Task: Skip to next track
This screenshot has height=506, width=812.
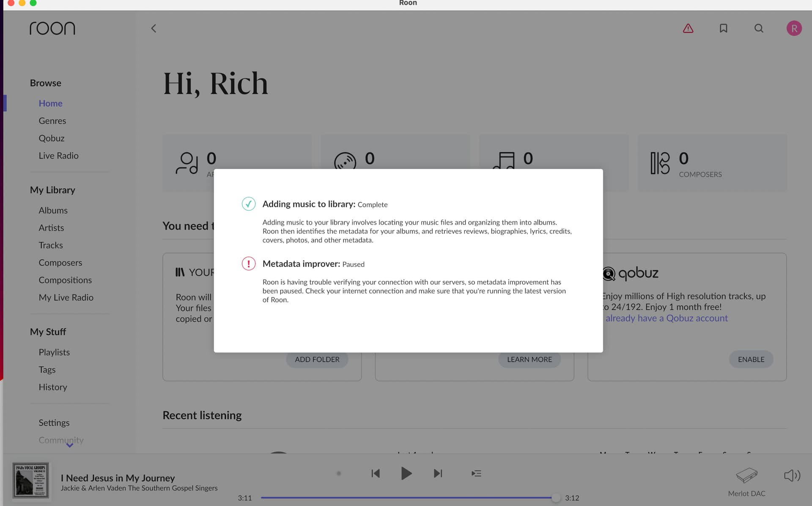Action: 438,473
